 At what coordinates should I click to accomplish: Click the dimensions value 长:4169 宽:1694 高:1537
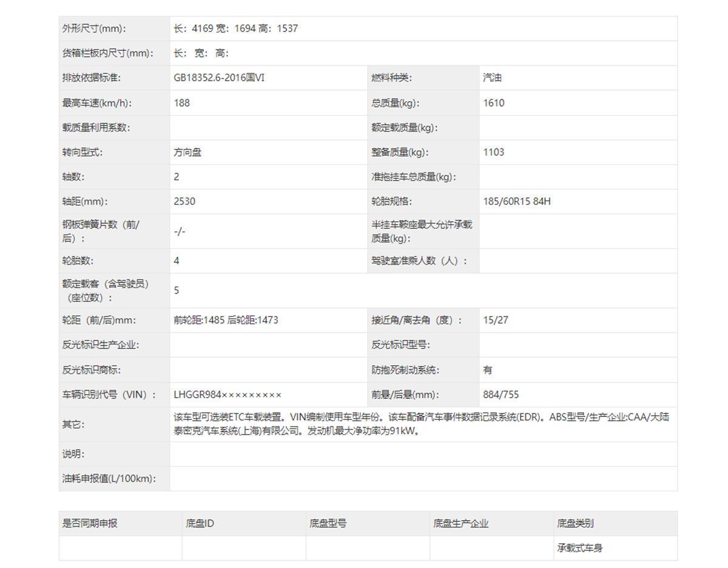235,28
